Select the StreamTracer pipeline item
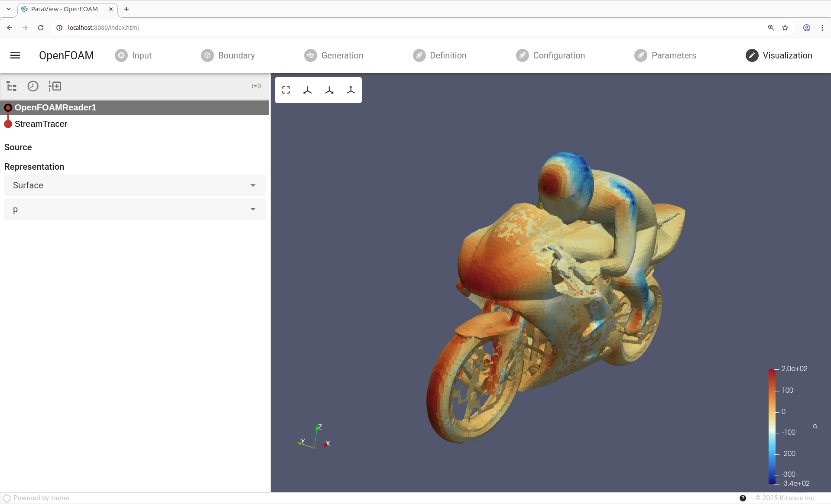831x504 pixels. (41, 124)
